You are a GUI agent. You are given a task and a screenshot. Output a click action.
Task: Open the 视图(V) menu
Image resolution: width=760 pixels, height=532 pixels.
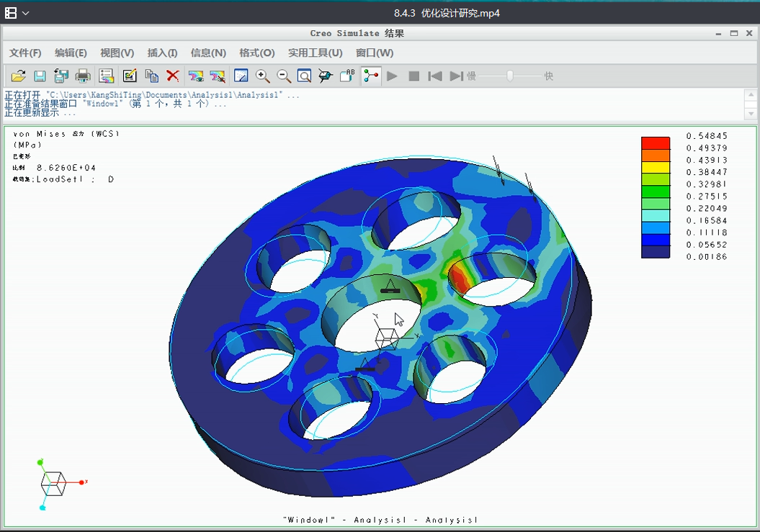click(x=117, y=53)
